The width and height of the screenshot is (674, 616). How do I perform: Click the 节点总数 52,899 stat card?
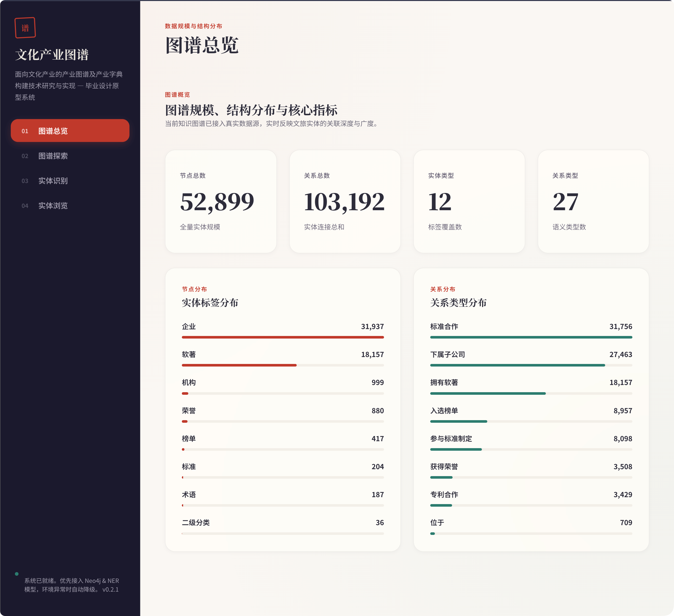tap(221, 201)
